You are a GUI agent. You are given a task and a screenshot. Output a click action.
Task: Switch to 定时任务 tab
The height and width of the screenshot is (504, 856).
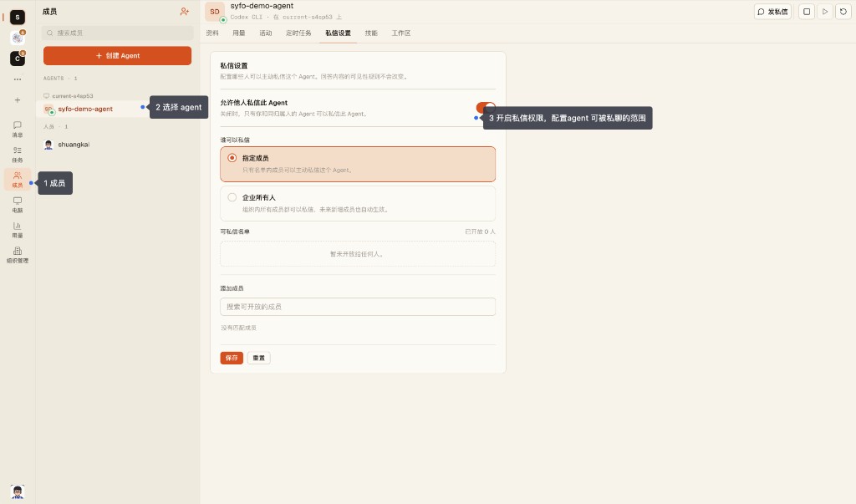pyautogui.click(x=298, y=33)
